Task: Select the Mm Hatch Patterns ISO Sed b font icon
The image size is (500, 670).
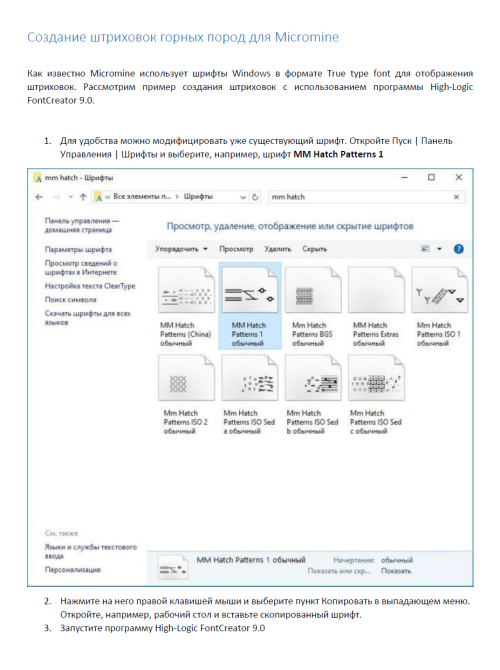Action: click(313, 378)
